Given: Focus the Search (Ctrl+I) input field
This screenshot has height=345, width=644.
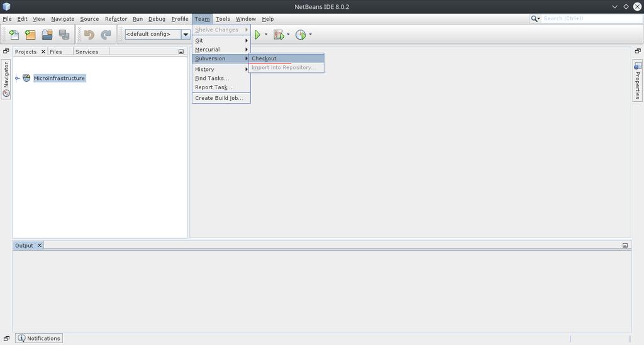Looking at the screenshot, I should 591,18.
